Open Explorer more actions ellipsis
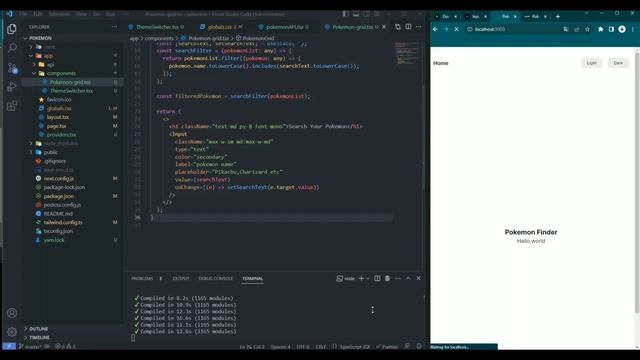This screenshot has height=360, width=640. [114, 27]
